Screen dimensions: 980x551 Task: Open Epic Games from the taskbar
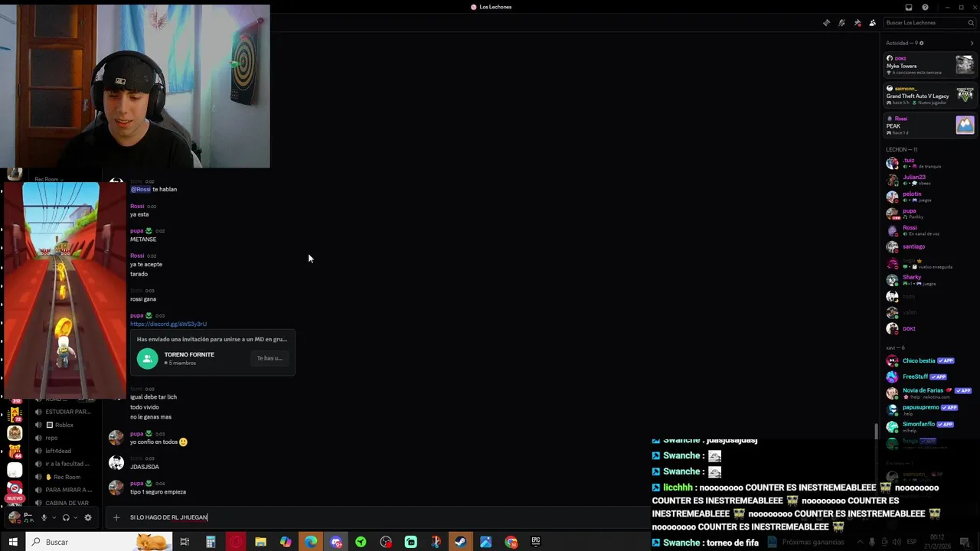[536, 542]
